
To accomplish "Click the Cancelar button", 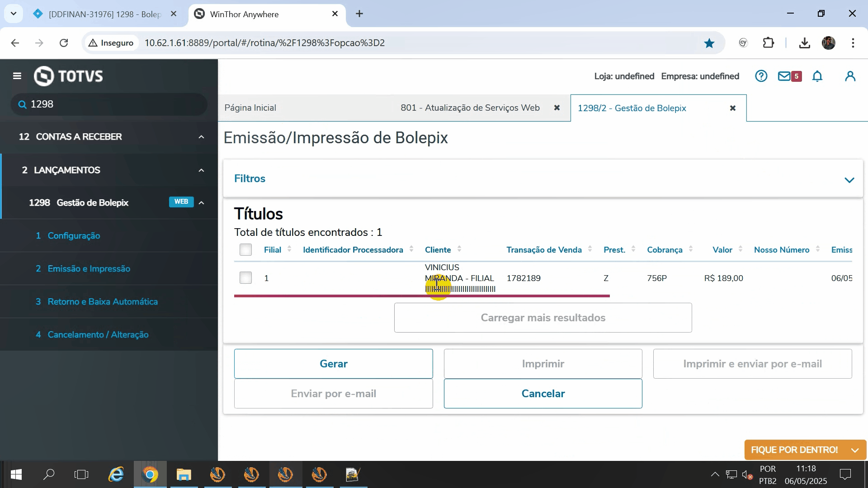I will (x=542, y=394).
